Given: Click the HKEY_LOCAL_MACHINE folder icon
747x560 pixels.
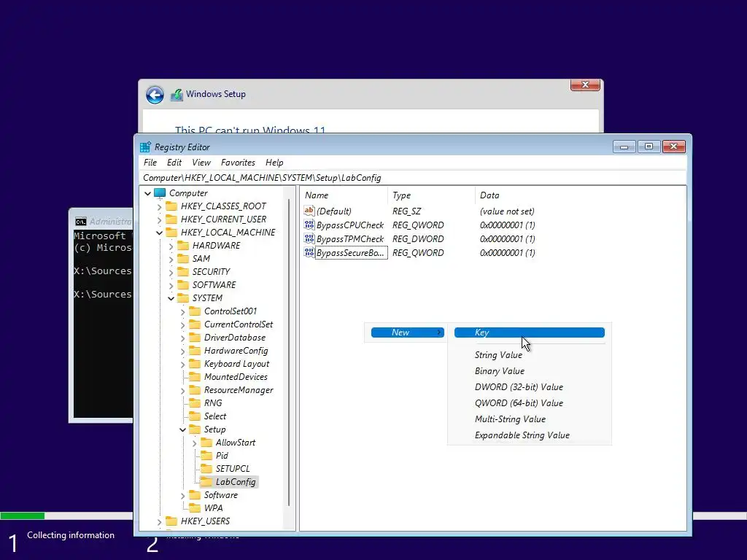Looking at the screenshot, I should [171, 233].
